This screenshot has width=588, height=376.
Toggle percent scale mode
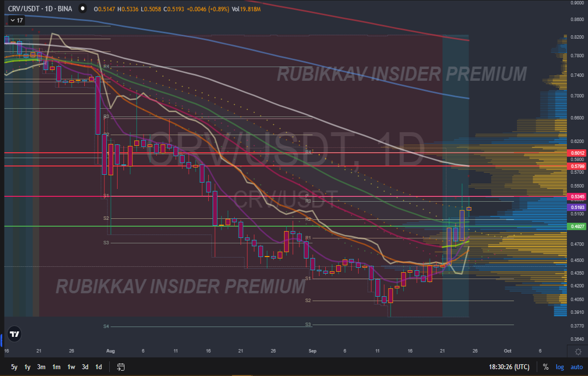click(x=545, y=367)
